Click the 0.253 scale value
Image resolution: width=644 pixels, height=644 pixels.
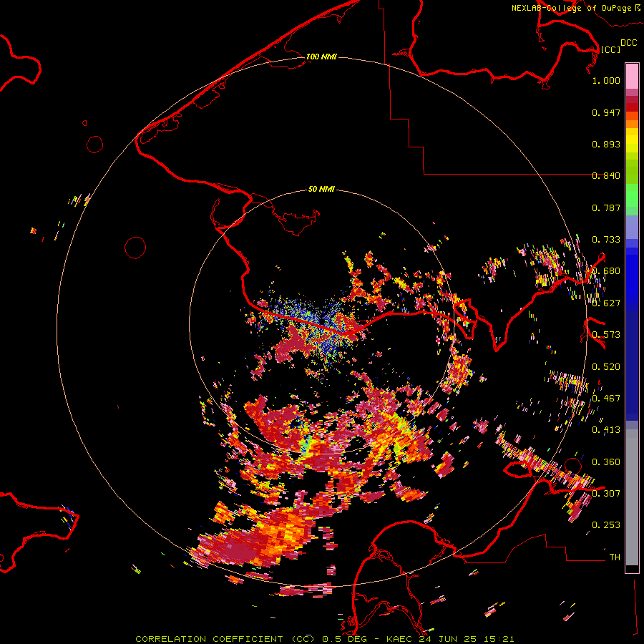tap(606, 525)
